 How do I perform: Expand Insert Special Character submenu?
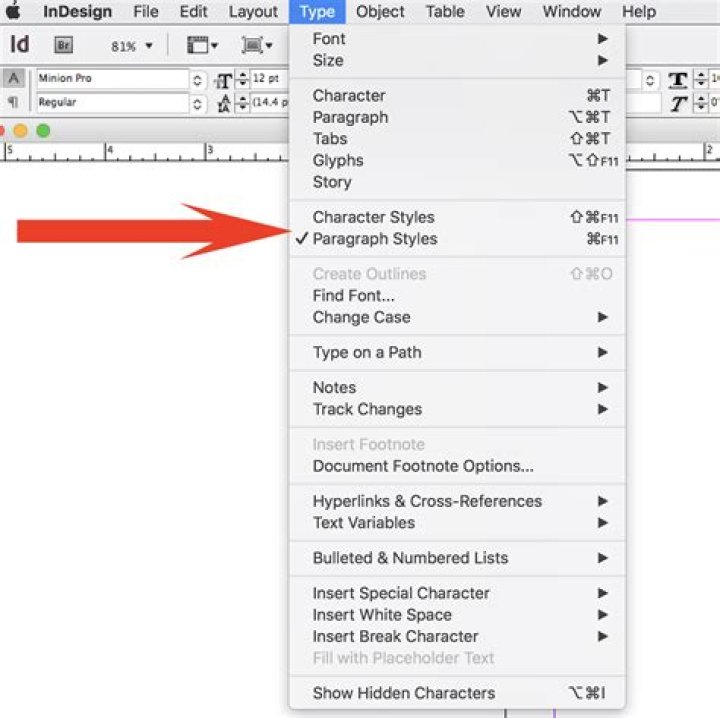tap(457, 593)
